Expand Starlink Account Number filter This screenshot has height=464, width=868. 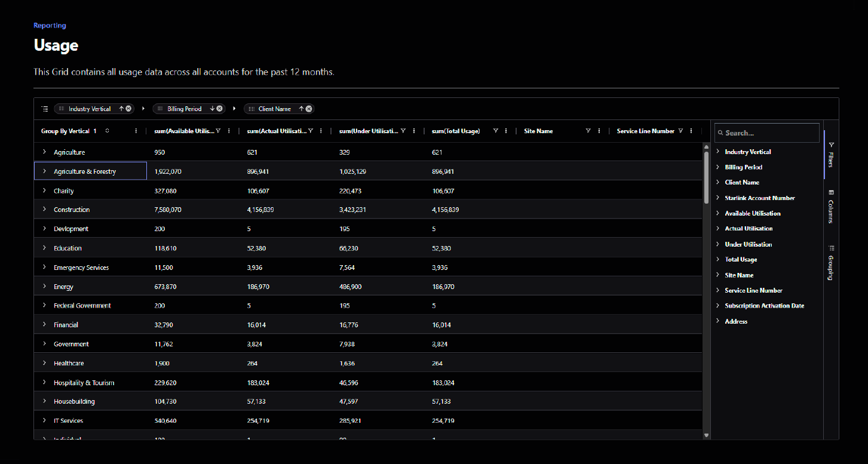click(x=718, y=198)
